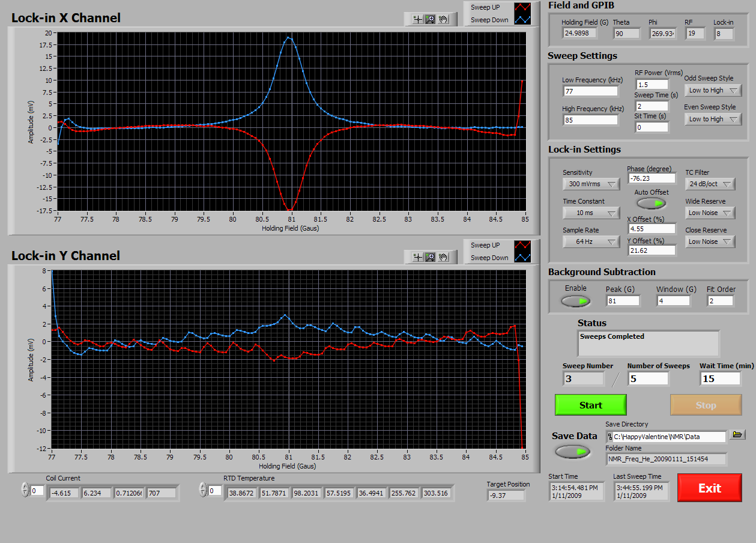The width and height of the screenshot is (756, 543).
Task: Click RTD Temperature value 38.8672
Action: pos(242,493)
